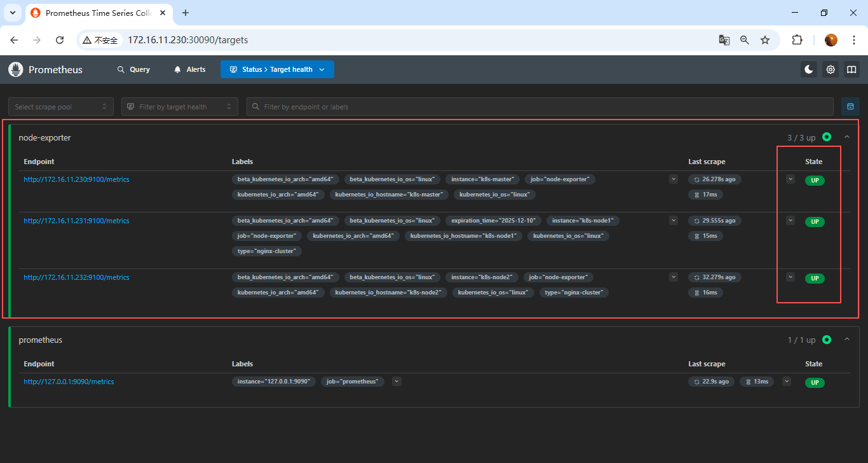868x463 pixels.
Task: Open the 172.16.11.230:9100/metrics endpoint link
Action: click(76, 179)
